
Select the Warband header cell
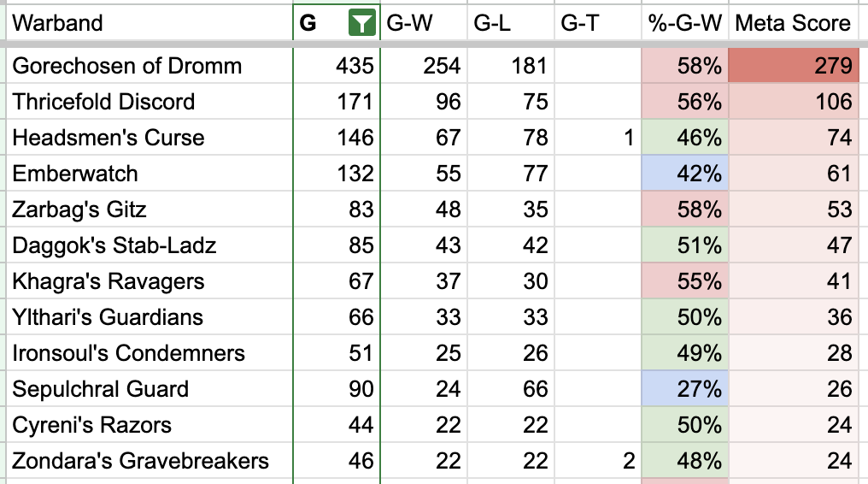149,23
